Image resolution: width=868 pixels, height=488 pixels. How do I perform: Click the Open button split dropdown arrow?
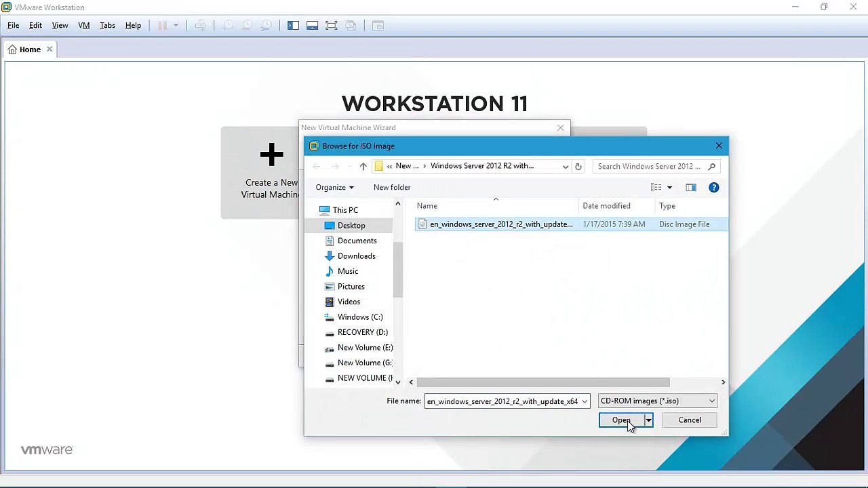click(x=648, y=420)
